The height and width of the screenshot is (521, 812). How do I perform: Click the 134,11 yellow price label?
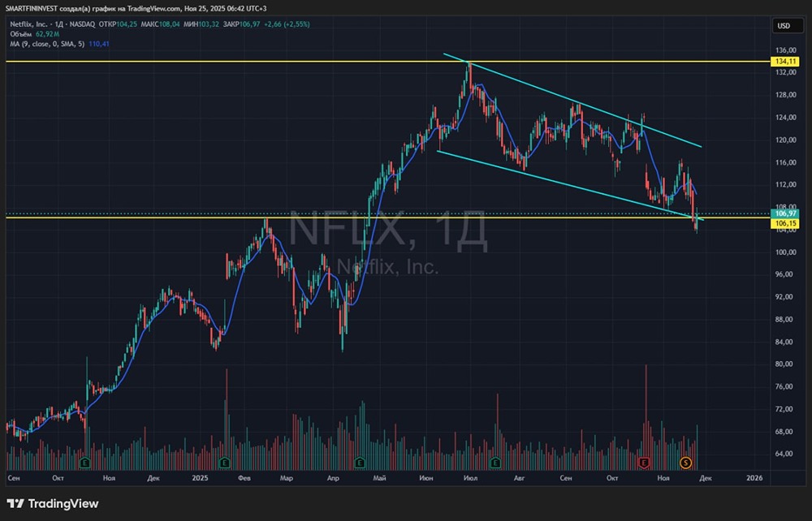point(785,61)
